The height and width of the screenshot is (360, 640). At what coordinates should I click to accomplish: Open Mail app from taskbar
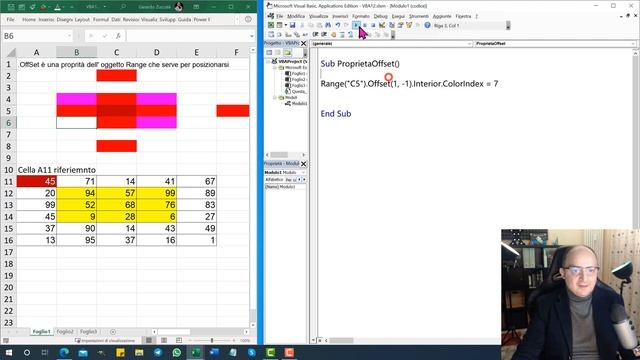[x=83, y=352]
